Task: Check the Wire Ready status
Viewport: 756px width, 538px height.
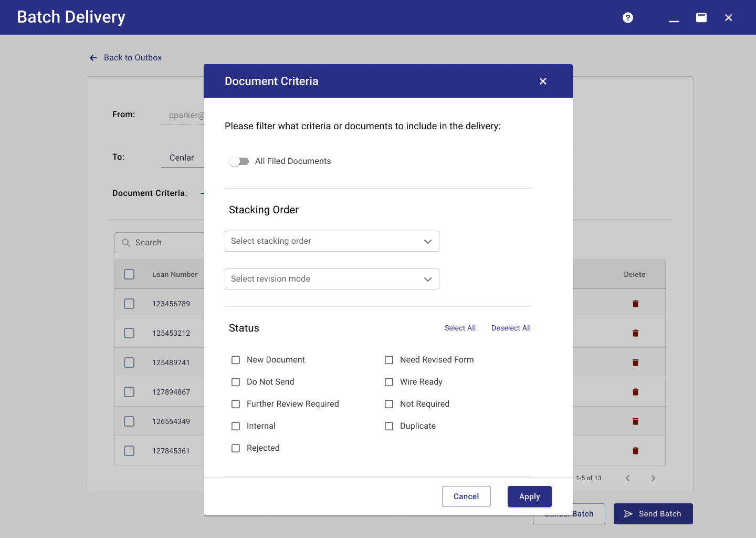Action: pyautogui.click(x=389, y=382)
